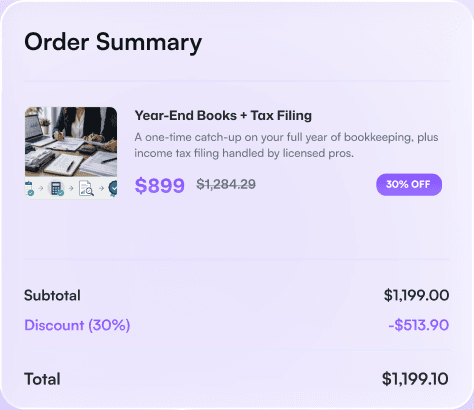Click the calculator icon in product image
The image size is (474, 410).
56,188
